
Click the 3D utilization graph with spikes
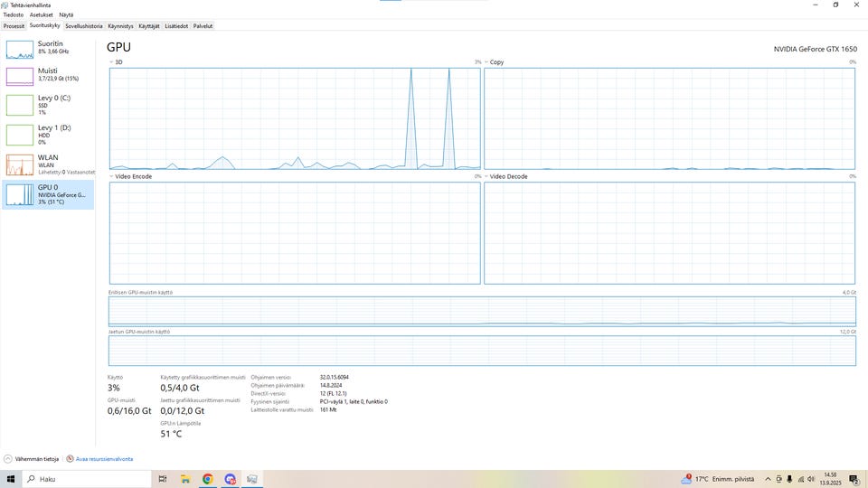pyautogui.click(x=295, y=118)
